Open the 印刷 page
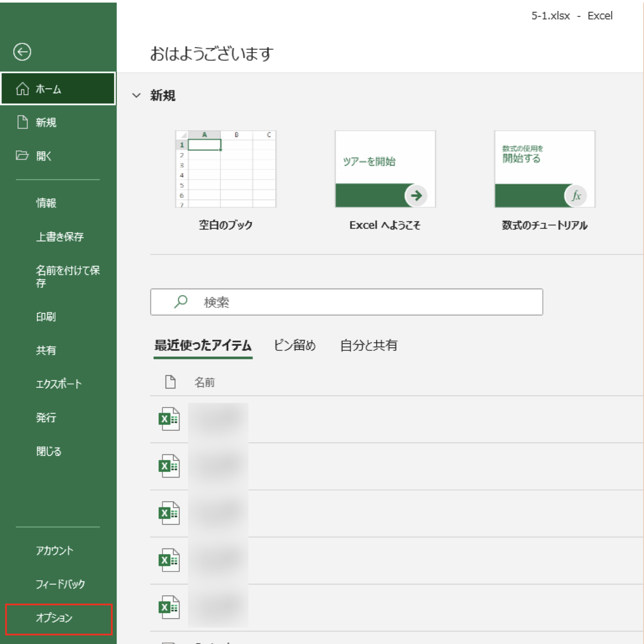The height and width of the screenshot is (644, 644). 58,317
